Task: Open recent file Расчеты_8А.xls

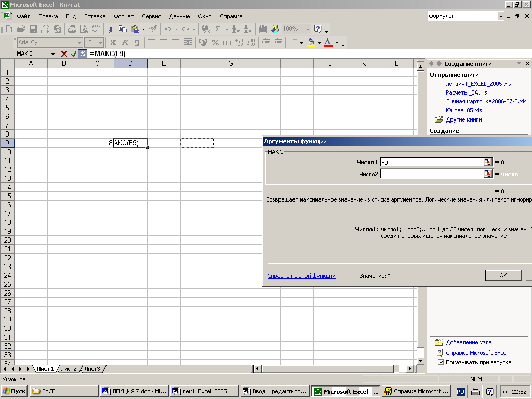Action: [466, 92]
